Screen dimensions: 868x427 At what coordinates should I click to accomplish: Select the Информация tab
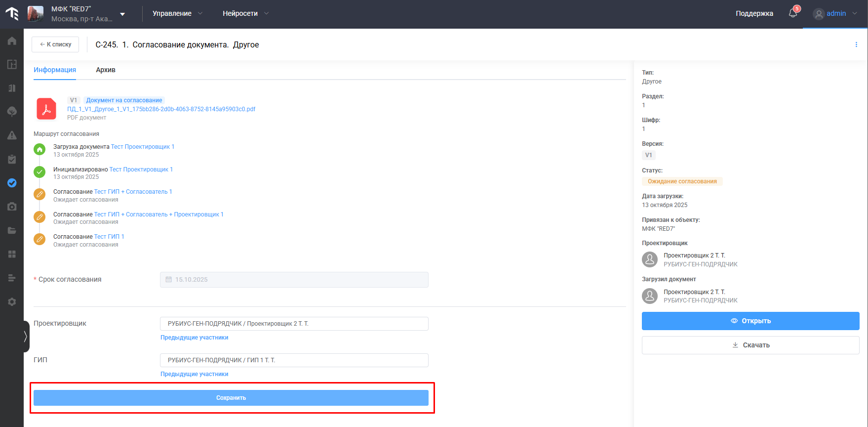click(55, 70)
